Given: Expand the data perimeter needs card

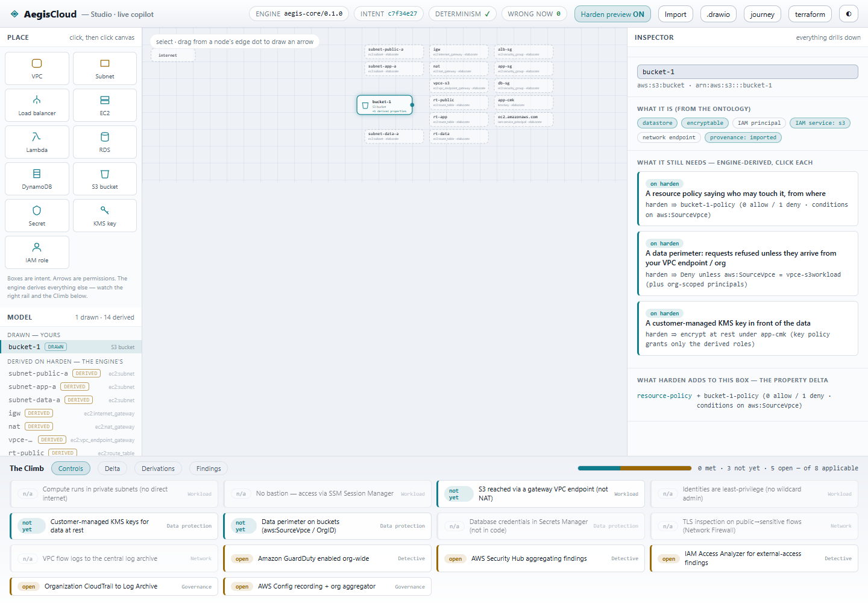Looking at the screenshot, I should pyautogui.click(x=747, y=263).
